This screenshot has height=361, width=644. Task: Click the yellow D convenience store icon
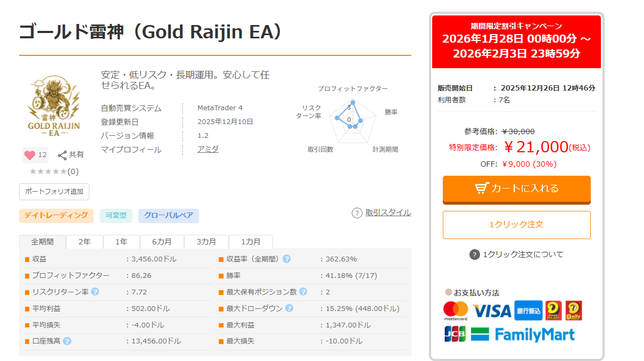(554, 310)
